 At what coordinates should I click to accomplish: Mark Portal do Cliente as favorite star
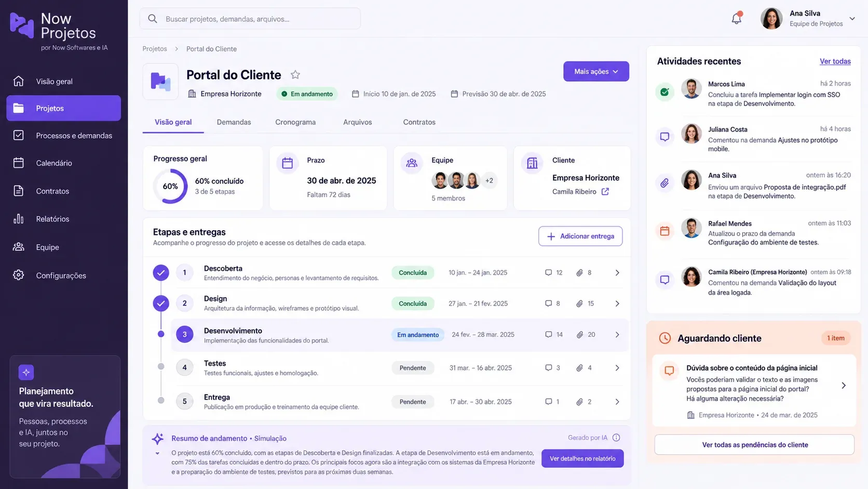point(295,75)
